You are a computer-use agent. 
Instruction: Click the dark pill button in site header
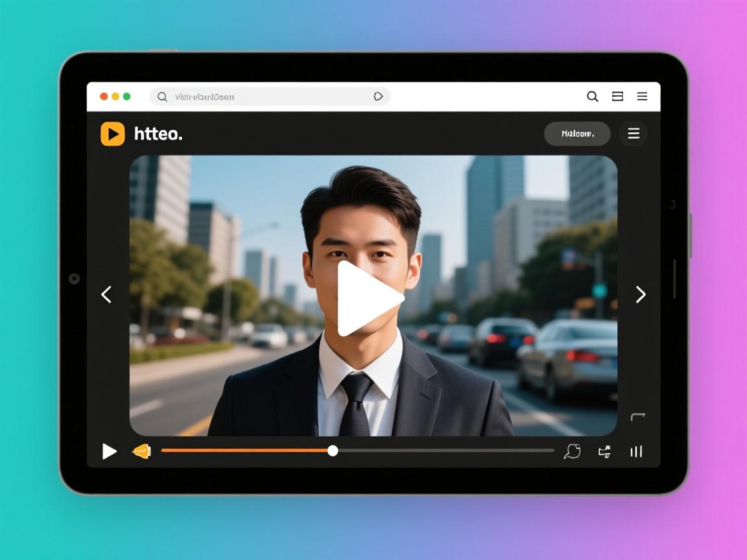(x=576, y=134)
